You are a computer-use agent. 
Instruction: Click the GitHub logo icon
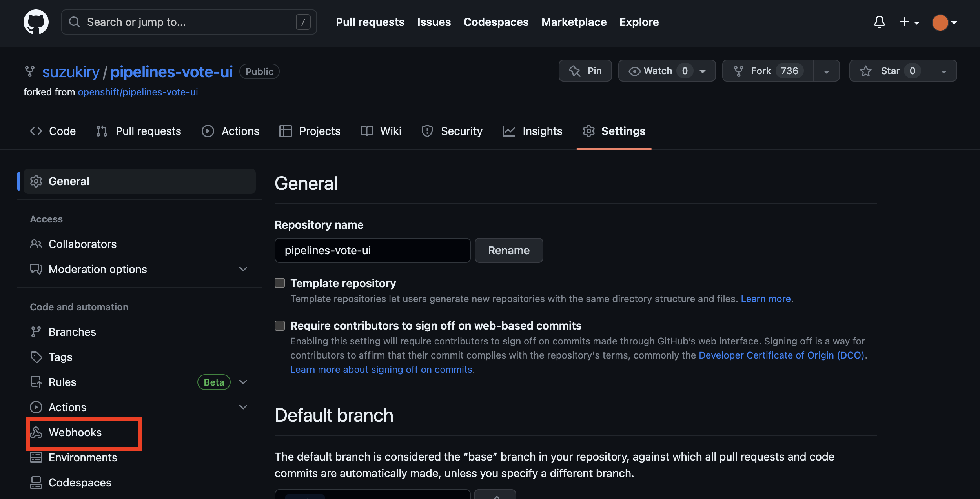point(36,22)
